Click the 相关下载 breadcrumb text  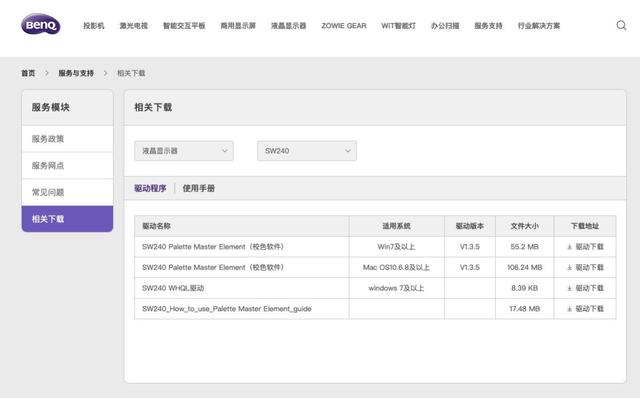coord(131,73)
